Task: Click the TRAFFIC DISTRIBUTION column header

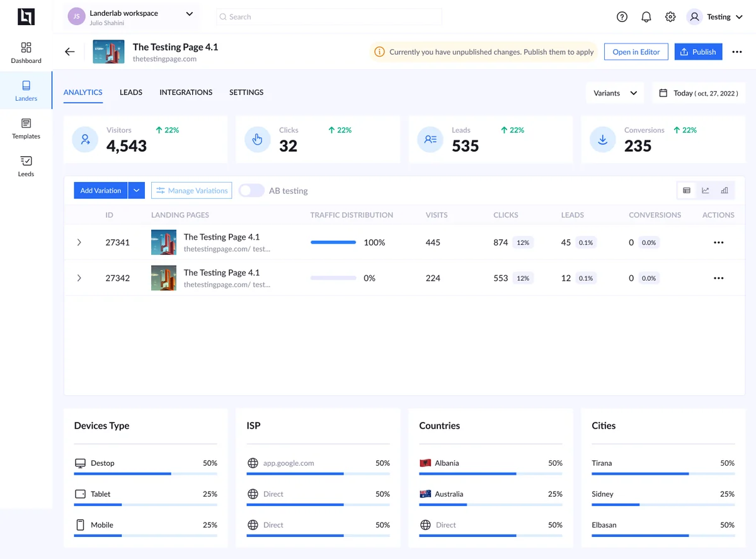Action: pos(352,215)
